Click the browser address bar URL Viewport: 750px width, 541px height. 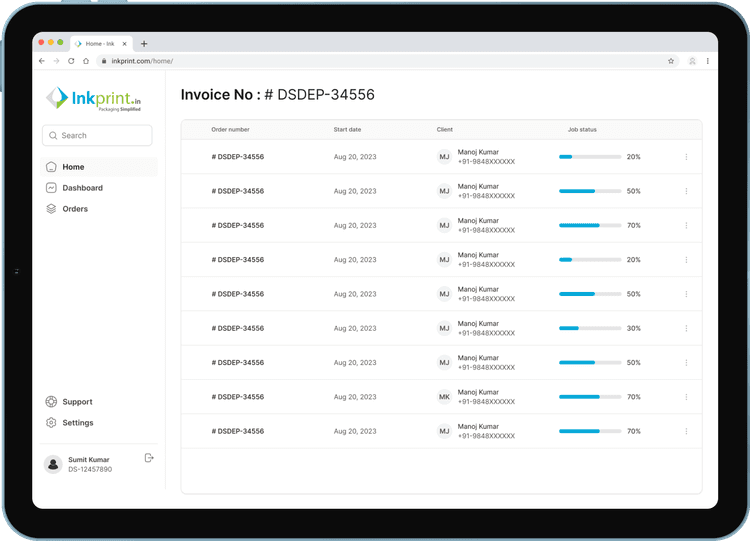[141, 61]
